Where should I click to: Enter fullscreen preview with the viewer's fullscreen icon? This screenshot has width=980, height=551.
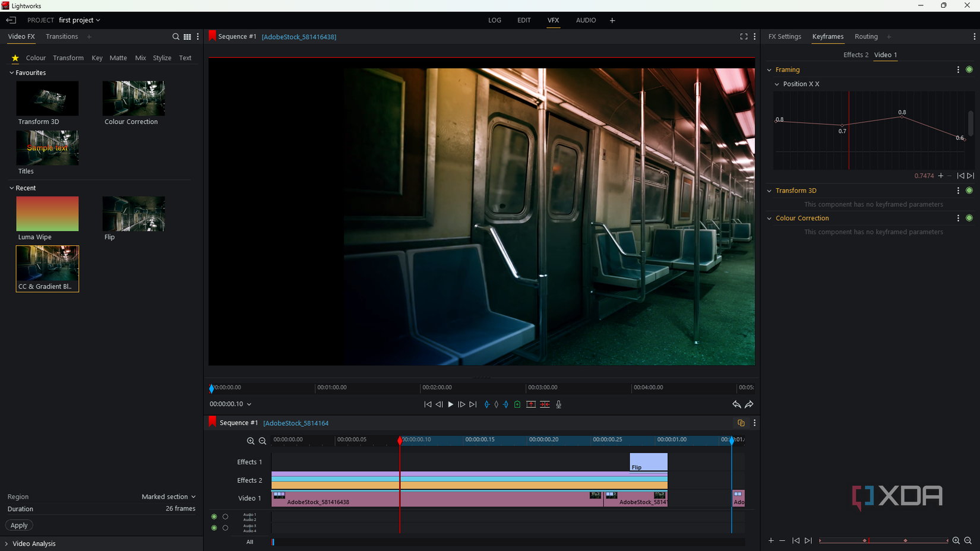[x=744, y=37]
